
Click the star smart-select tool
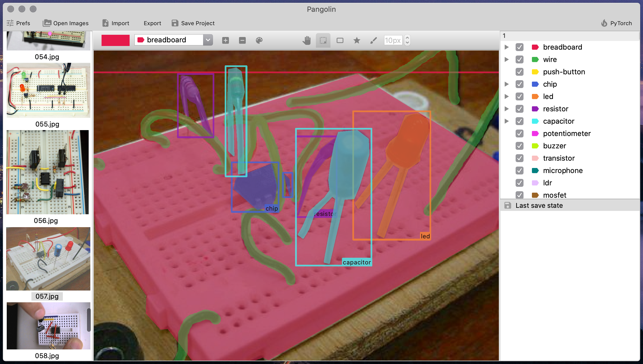click(357, 40)
